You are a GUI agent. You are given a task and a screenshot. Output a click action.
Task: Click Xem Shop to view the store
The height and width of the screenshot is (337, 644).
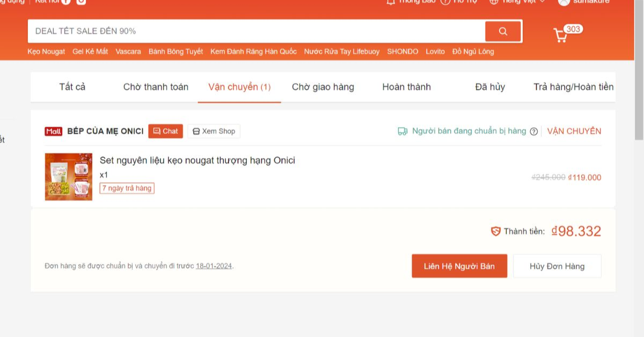click(214, 131)
